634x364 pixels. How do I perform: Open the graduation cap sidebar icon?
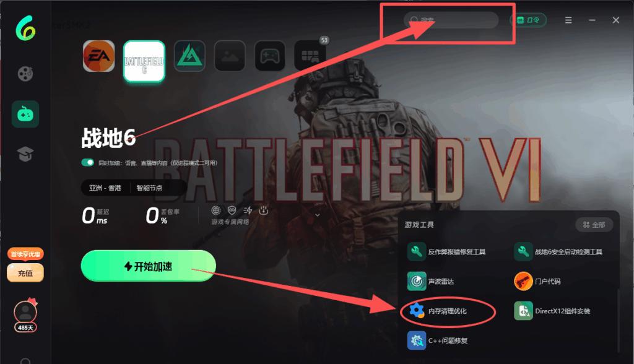25,154
